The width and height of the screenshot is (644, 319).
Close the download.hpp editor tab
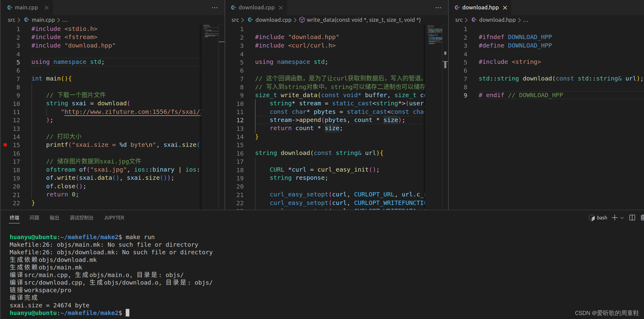pyautogui.click(x=505, y=8)
